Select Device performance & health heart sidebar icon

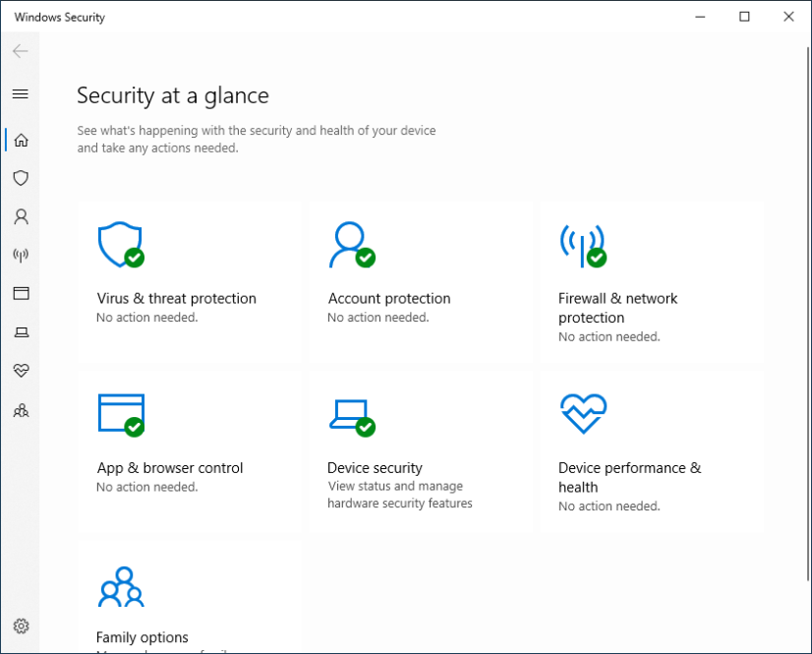pos(21,371)
